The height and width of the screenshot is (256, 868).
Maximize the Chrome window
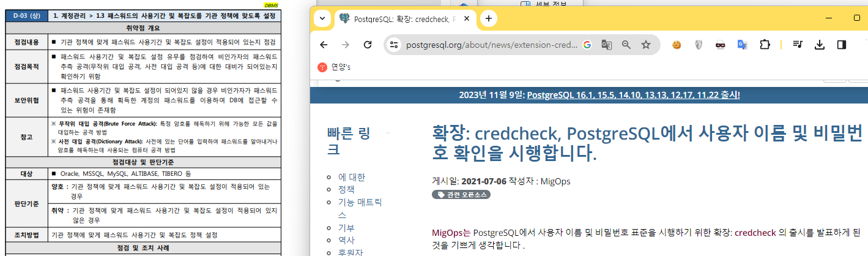856,18
